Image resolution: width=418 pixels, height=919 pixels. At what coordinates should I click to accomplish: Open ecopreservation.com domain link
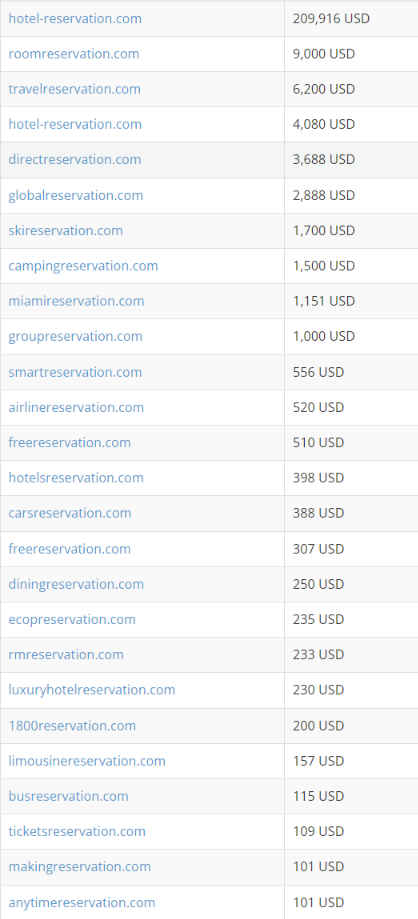pyautogui.click(x=72, y=620)
